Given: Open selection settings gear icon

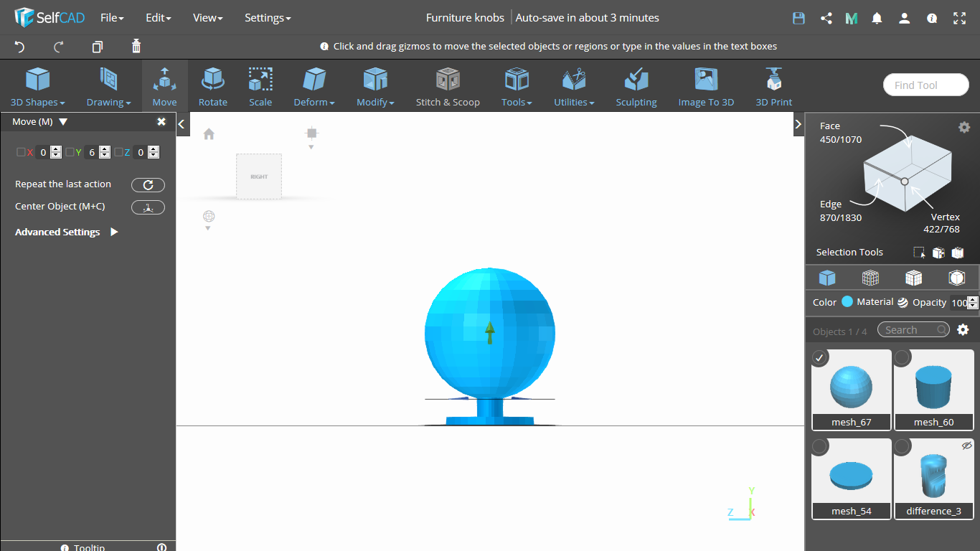Looking at the screenshot, I should 964,127.
